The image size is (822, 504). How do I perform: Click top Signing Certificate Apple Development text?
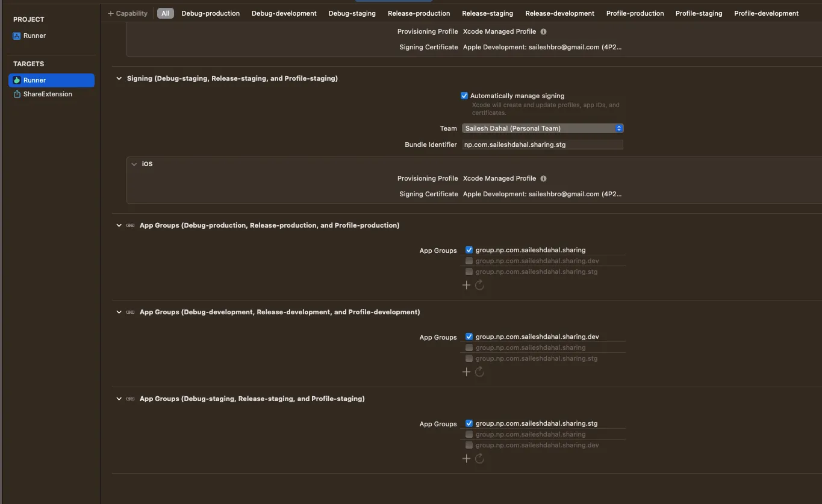click(x=542, y=47)
